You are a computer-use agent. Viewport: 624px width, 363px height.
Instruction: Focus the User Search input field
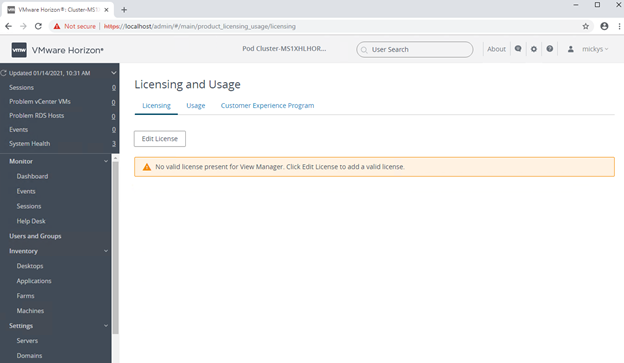point(415,50)
